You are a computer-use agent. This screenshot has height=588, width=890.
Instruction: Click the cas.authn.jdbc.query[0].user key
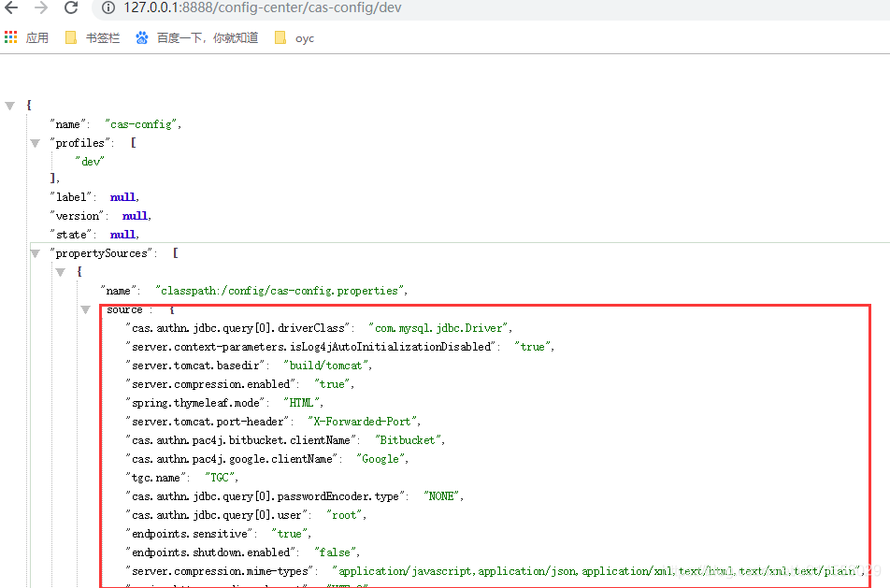coord(217,515)
